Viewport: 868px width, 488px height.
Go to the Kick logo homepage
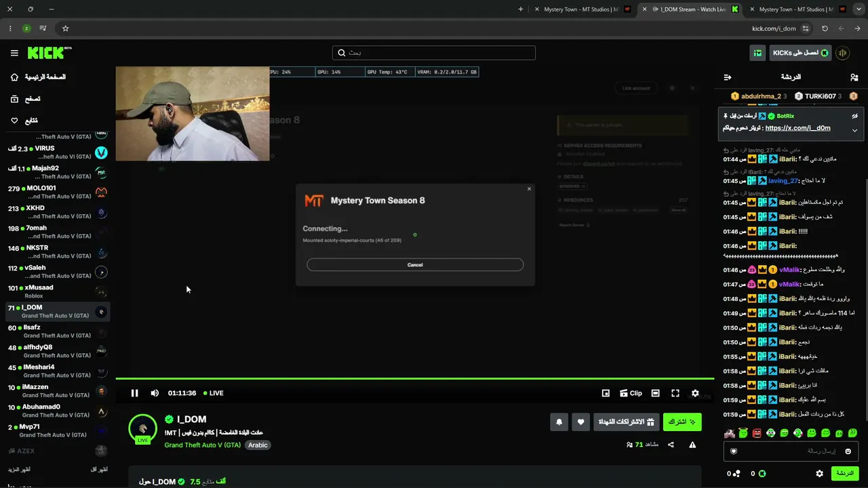[50, 53]
